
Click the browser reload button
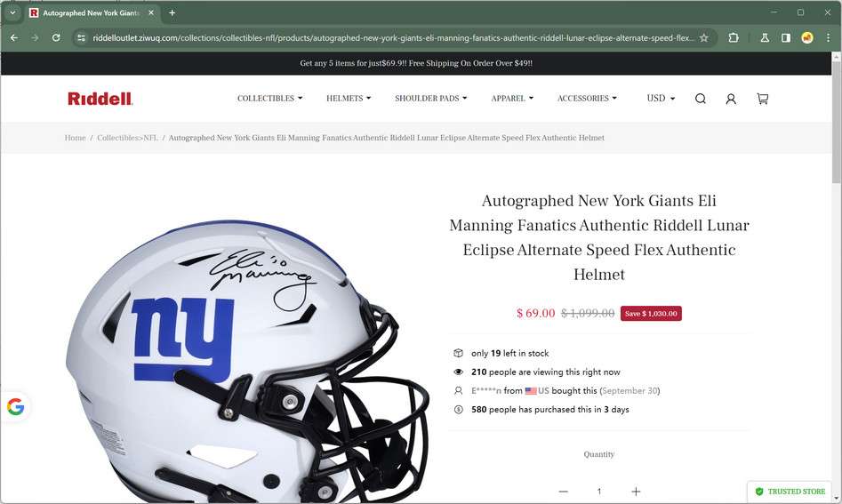(56, 37)
